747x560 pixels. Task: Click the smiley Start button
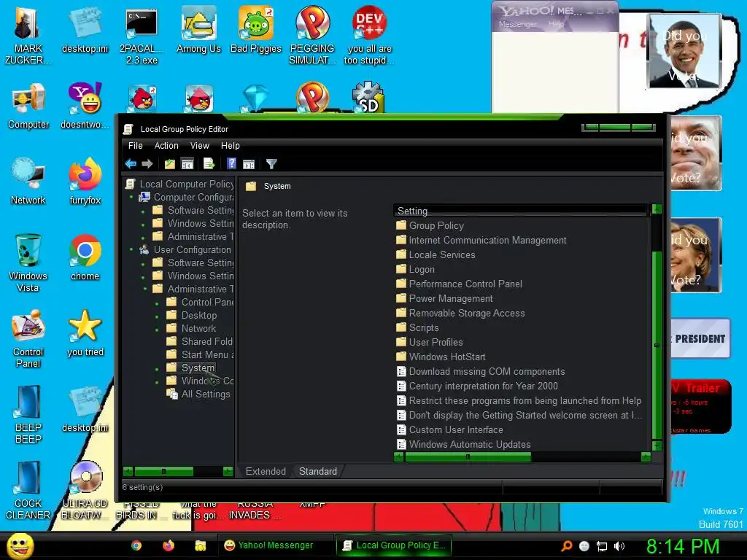(20, 545)
